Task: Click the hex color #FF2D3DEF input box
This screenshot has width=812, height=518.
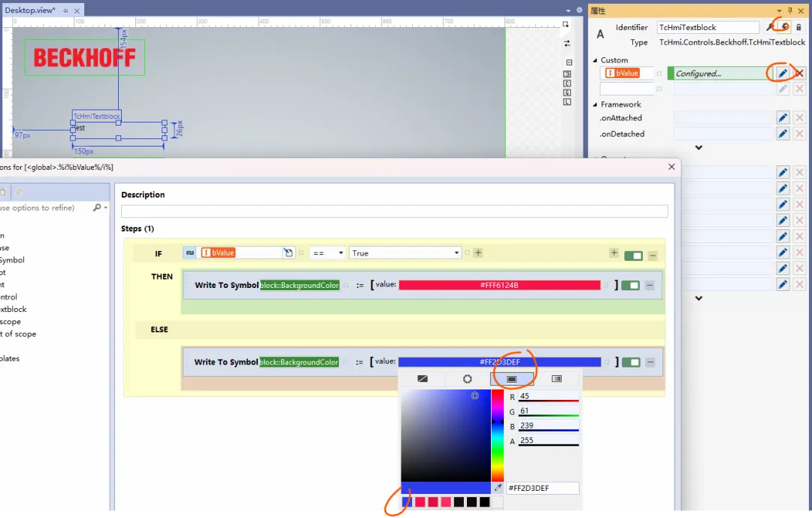Action: 542,488
